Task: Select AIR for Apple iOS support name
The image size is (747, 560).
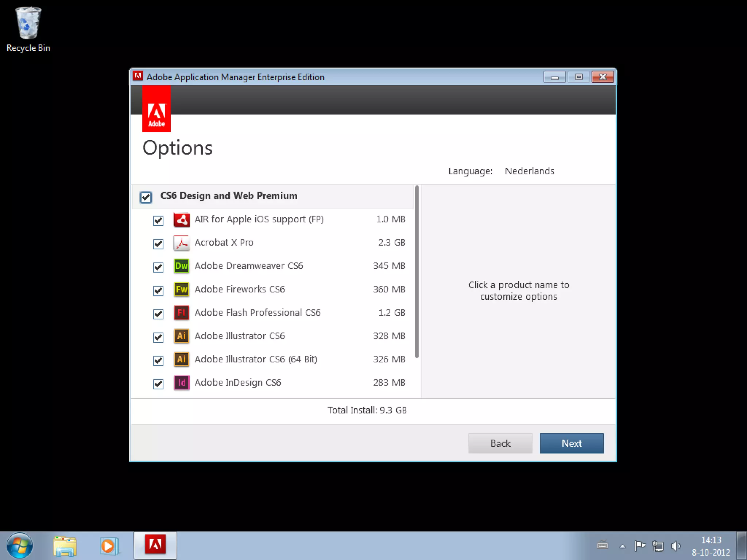Action: click(x=259, y=219)
